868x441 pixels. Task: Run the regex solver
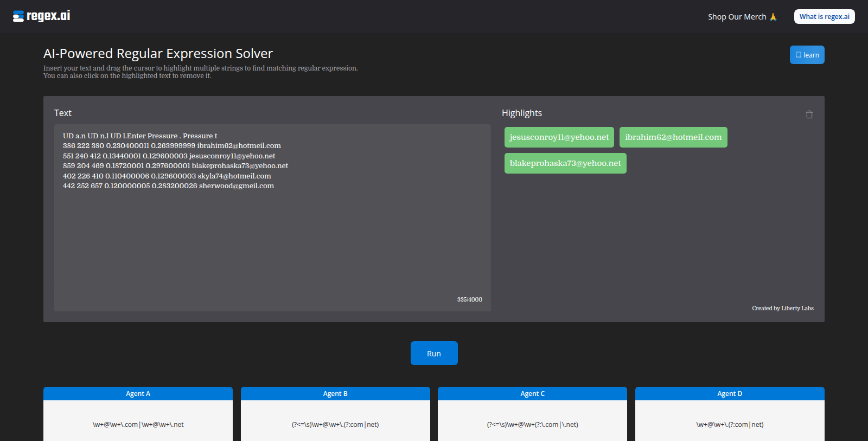(434, 353)
